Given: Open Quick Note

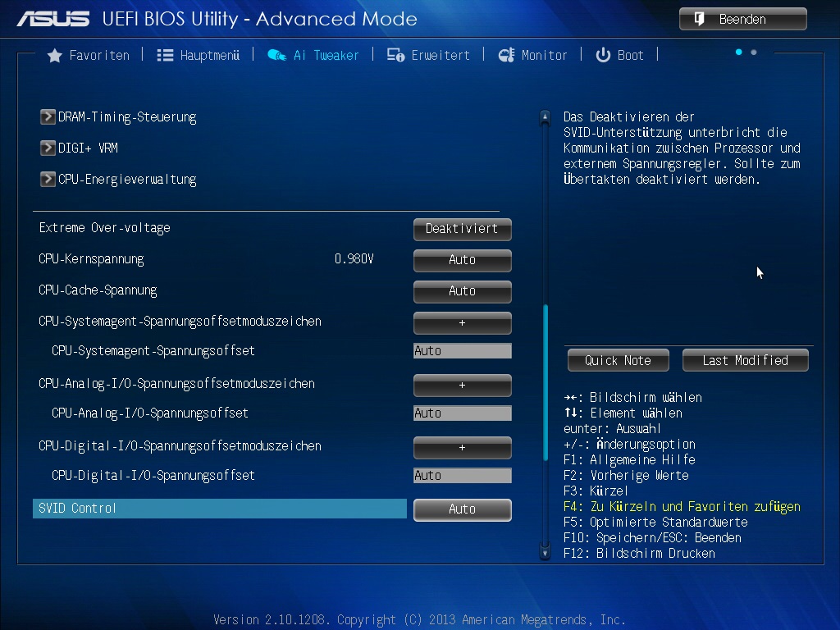Looking at the screenshot, I should [x=619, y=360].
